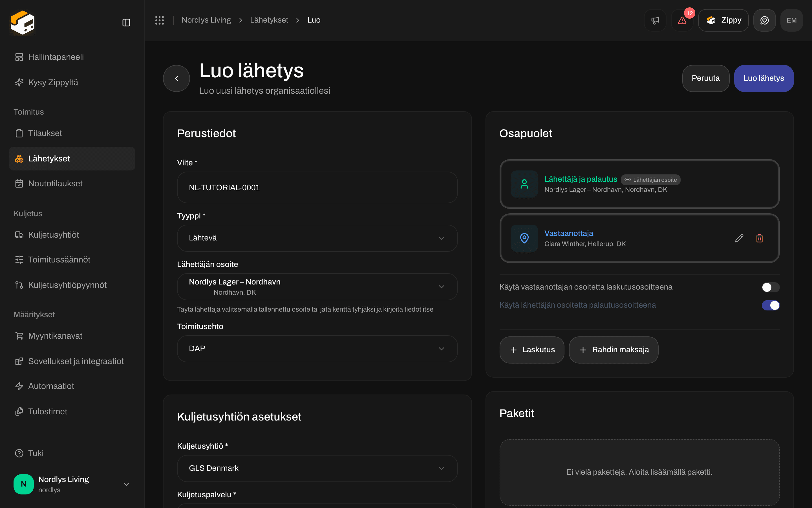The width and height of the screenshot is (812, 508).
Task: Open Kuljetusyhtiöt in the sidebar
Action: [x=72, y=235]
